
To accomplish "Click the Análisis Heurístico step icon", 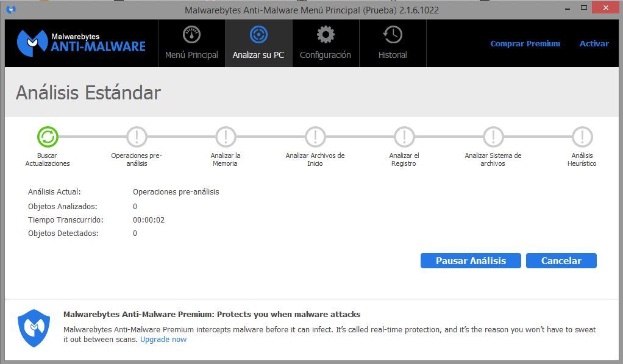I will tap(582, 137).
